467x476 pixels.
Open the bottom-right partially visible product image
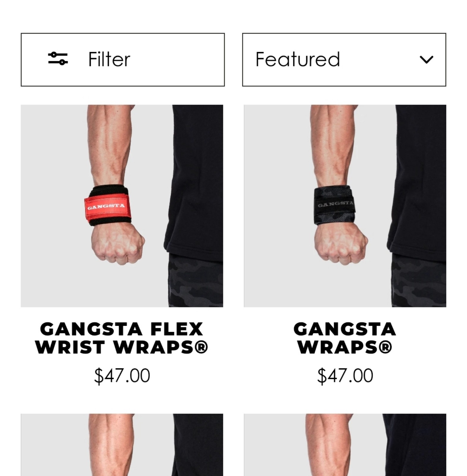coord(345,445)
